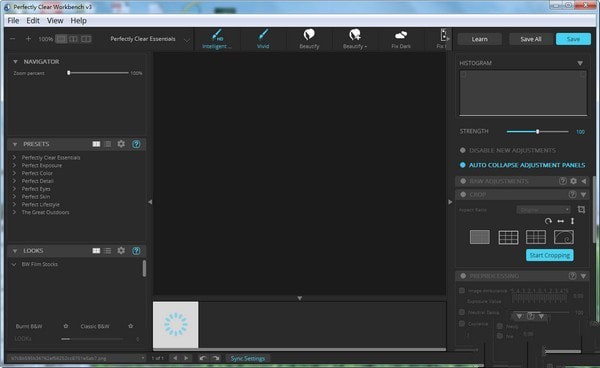Open Raw Adjustments settings gear

click(x=573, y=181)
